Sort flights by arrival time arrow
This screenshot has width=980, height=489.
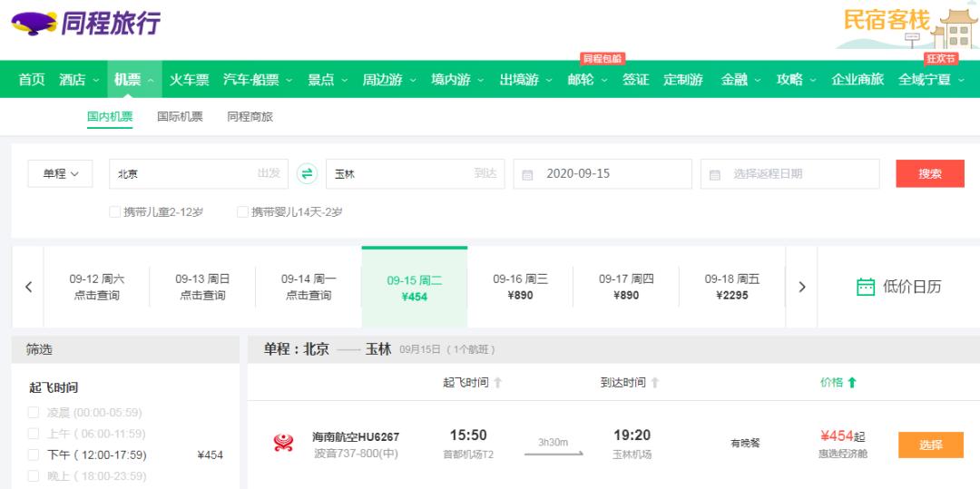654,383
